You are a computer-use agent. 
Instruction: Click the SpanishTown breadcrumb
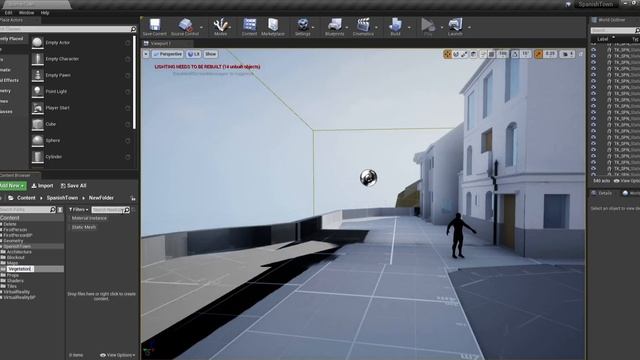62,198
